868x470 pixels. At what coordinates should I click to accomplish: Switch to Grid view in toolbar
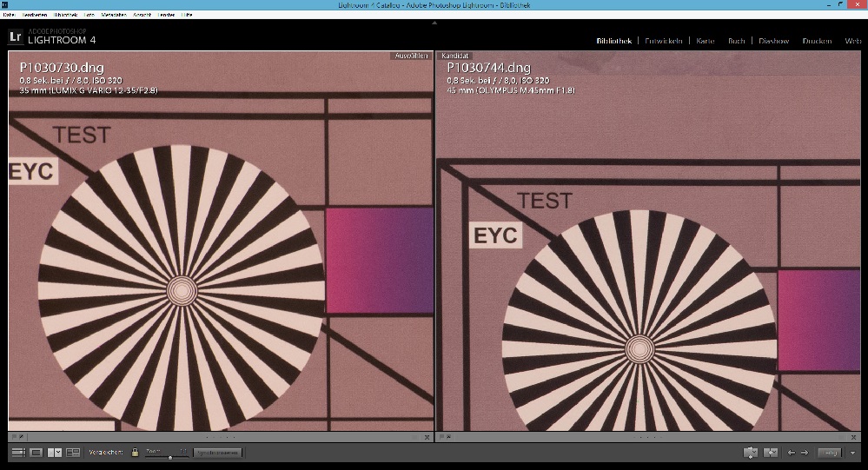coord(18,453)
